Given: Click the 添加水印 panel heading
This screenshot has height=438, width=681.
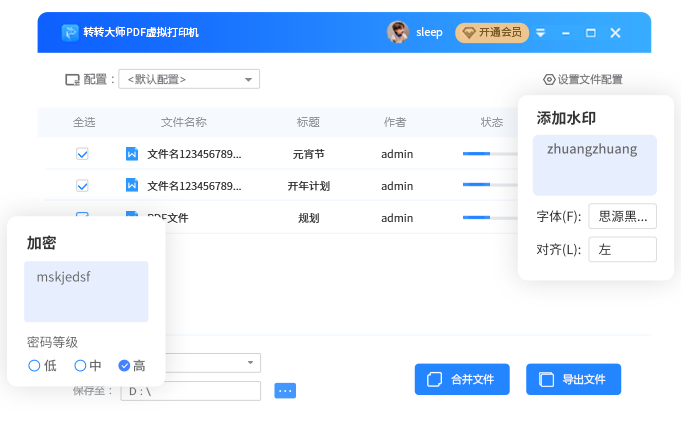Looking at the screenshot, I should pyautogui.click(x=566, y=118).
